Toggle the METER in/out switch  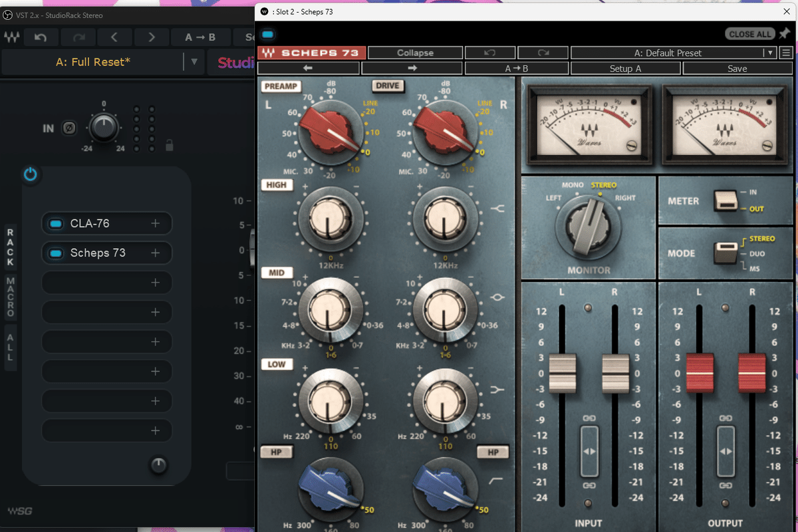click(726, 200)
